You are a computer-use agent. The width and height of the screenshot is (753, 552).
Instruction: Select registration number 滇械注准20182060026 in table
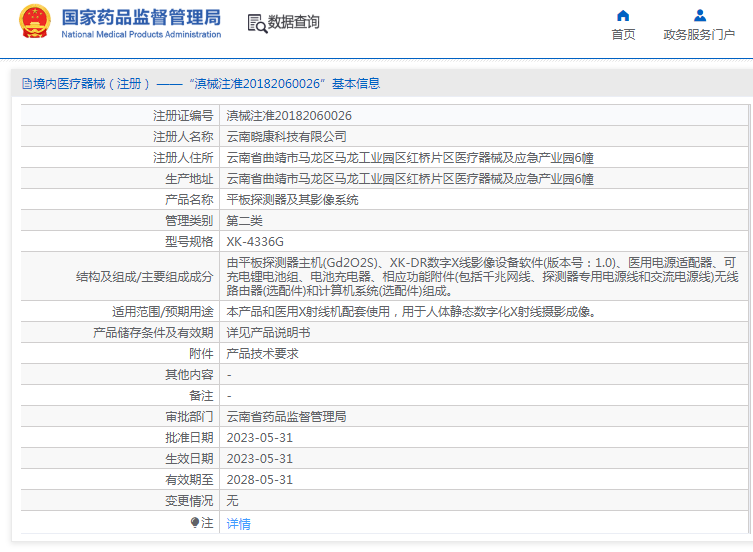click(x=289, y=116)
